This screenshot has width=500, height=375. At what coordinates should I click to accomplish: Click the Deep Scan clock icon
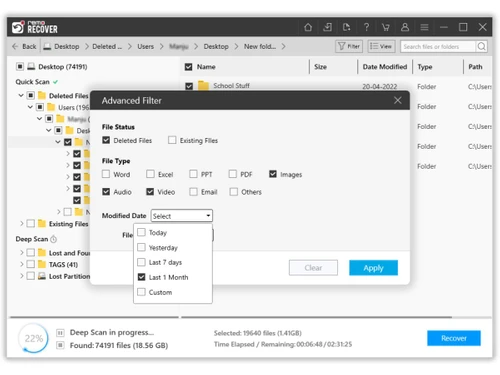tap(54, 239)
